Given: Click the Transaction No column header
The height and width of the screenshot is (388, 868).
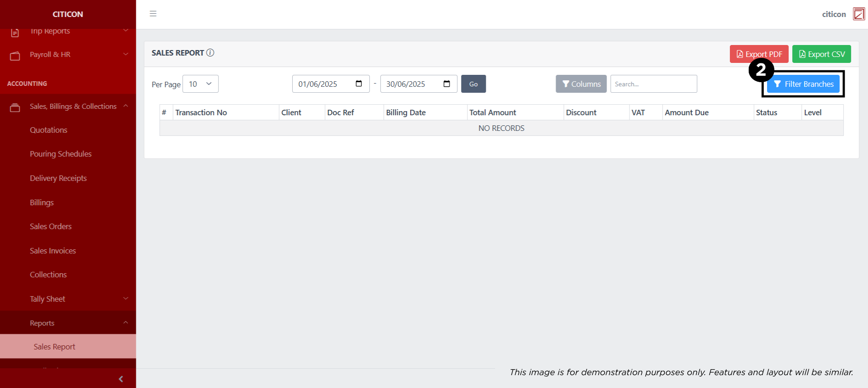Looking at the screenshot, I should (226, 112).
